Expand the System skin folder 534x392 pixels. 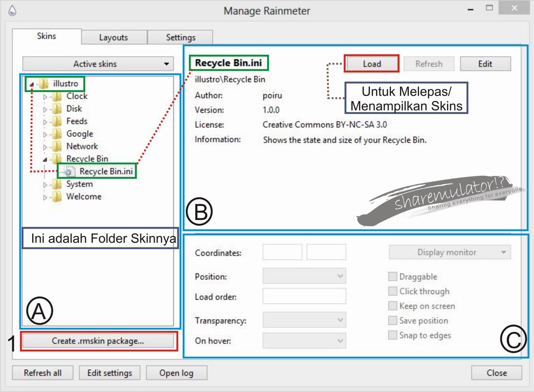[44, 184]
